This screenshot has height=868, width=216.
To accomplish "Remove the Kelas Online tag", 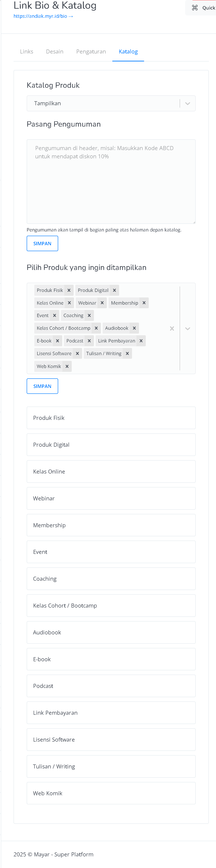I will [69, 303].
